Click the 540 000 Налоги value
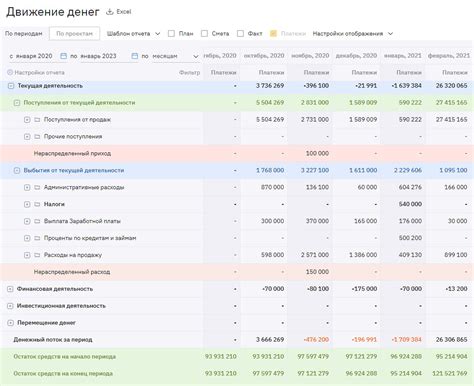Screen dimensions: 474x386 click(410, 204)
